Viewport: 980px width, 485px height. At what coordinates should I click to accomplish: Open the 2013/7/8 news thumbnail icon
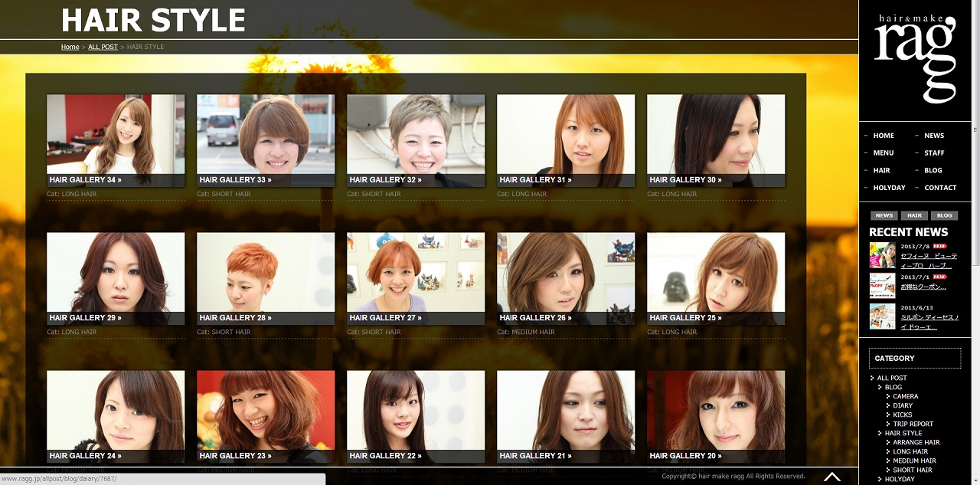(882, 255)
